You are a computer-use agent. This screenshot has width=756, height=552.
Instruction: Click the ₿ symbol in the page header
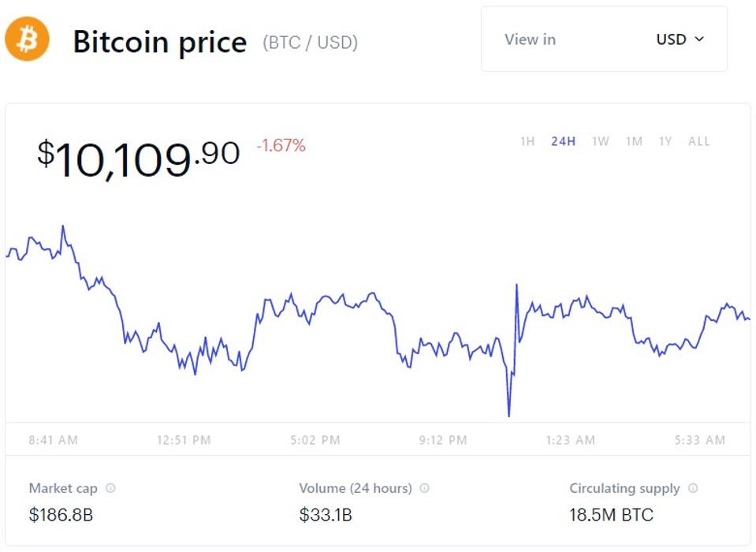coord(27,38)
